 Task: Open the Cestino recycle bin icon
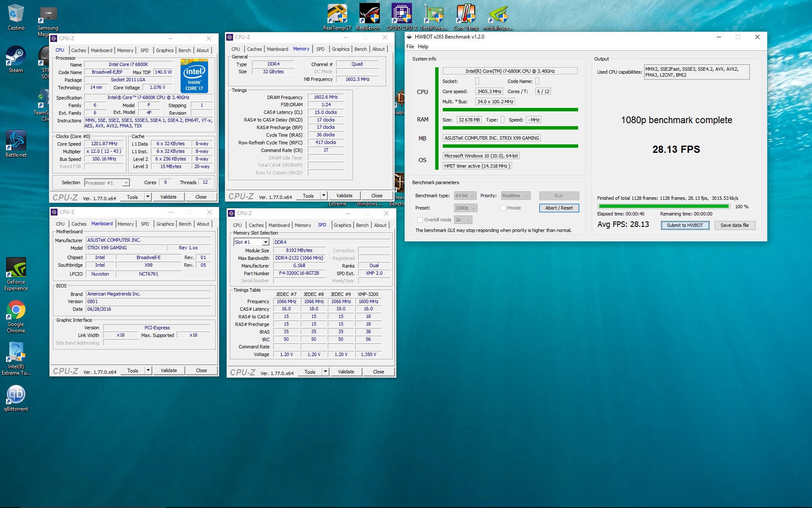pos(16,18)
